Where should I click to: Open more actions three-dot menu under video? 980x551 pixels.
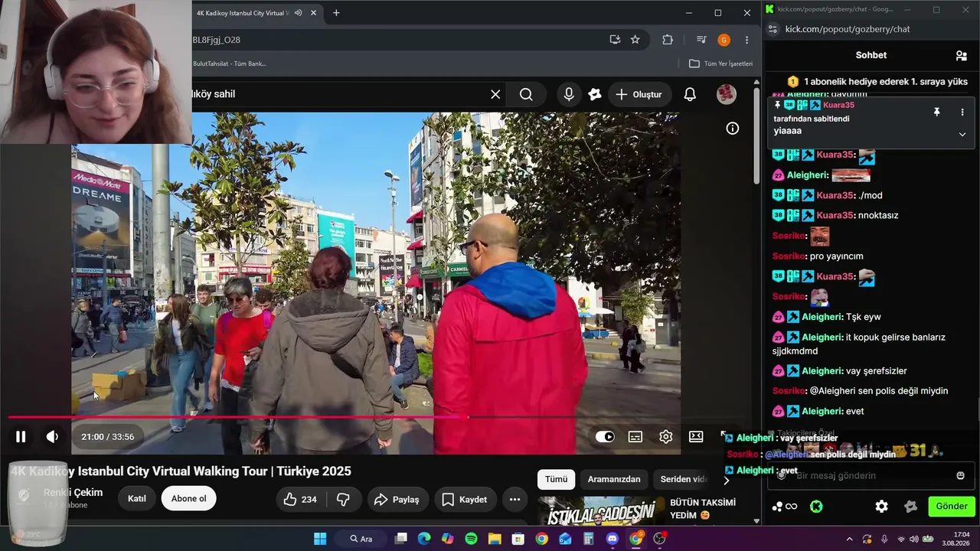click(515, 500)
